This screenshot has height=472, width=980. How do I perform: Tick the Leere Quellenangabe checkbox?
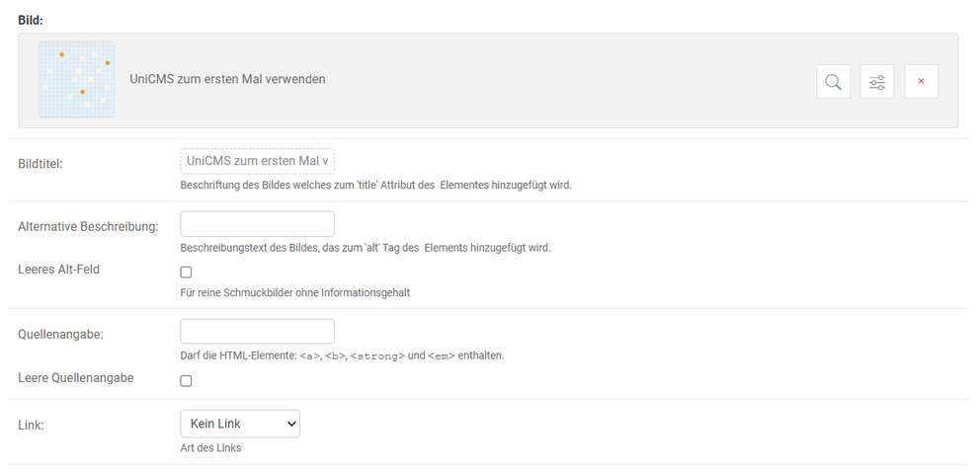tap(186, 380)
